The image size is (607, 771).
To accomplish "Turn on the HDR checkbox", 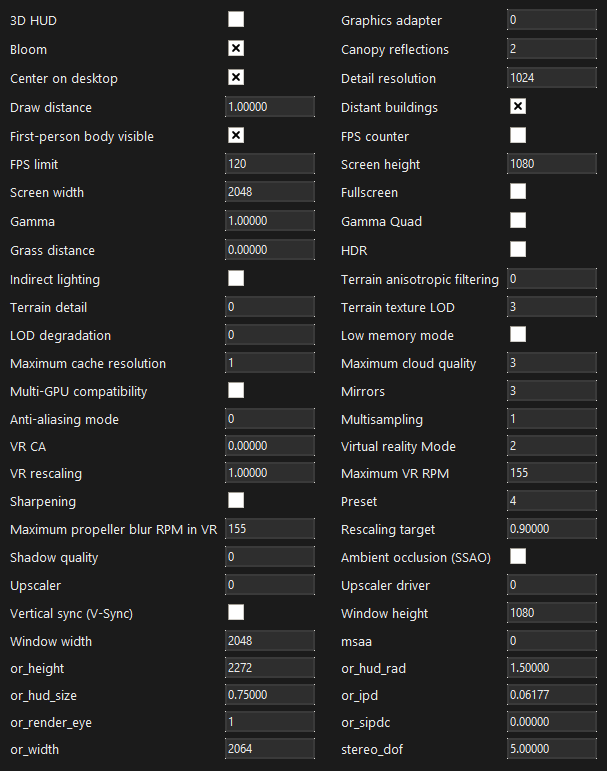I will (518, 249).
